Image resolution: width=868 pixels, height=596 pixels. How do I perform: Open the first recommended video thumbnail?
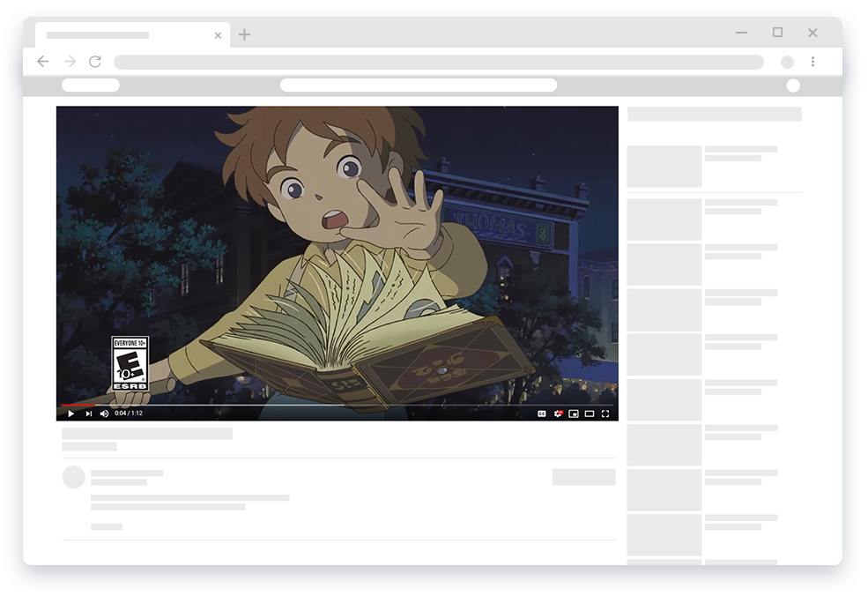[x=664, y=166]
